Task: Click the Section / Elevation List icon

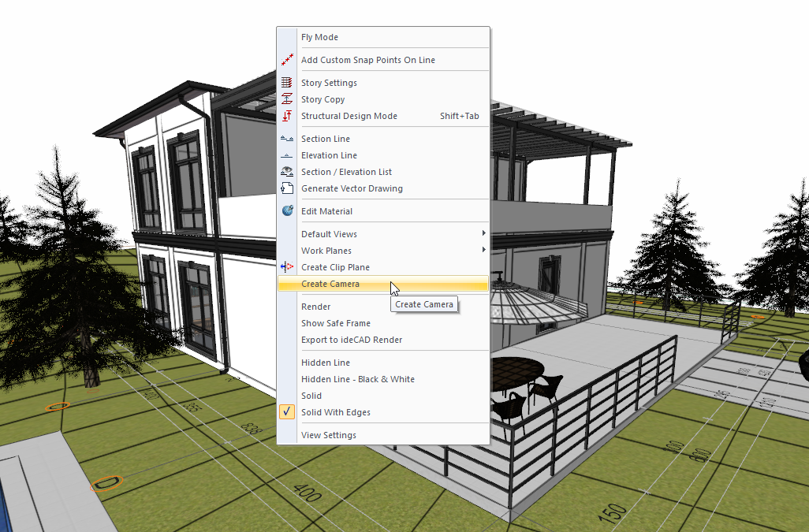Action: (287, 172)
